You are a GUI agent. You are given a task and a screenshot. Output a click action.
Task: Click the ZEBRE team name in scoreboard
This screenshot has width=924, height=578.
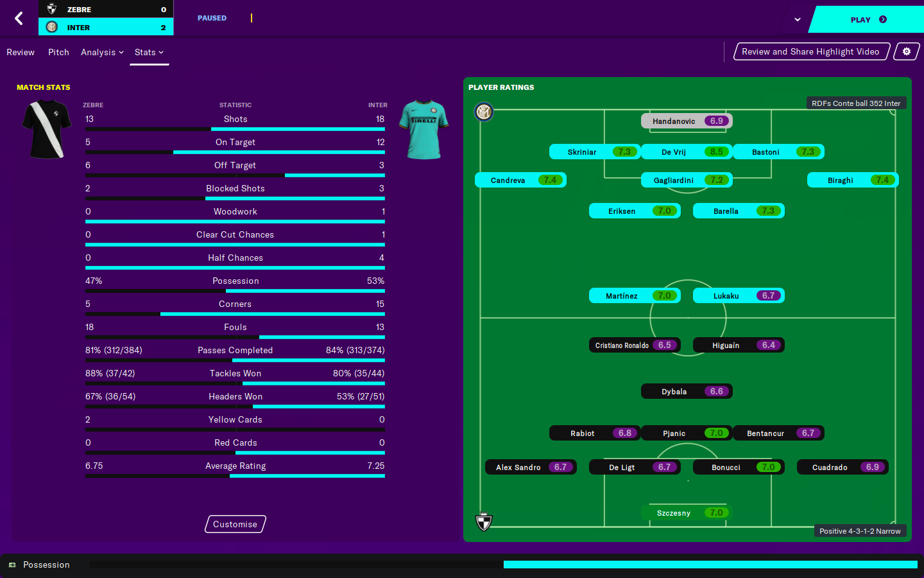click(79, 10)
